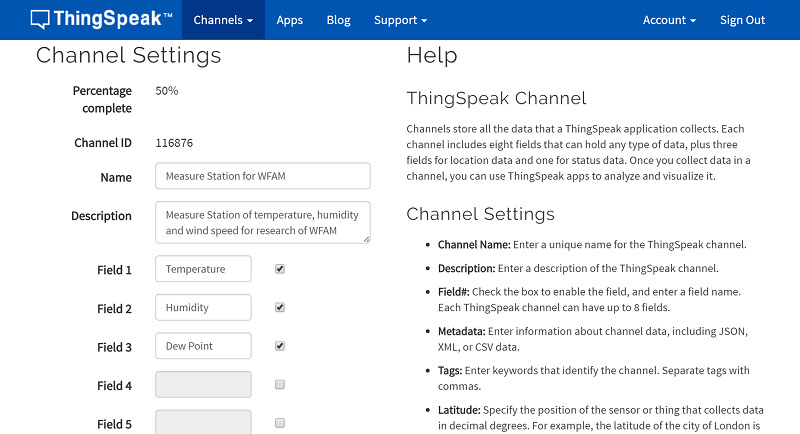This screenshot has height=434, width=800.
Task: Edit the channel Name input field
Action: coord(263,176)
